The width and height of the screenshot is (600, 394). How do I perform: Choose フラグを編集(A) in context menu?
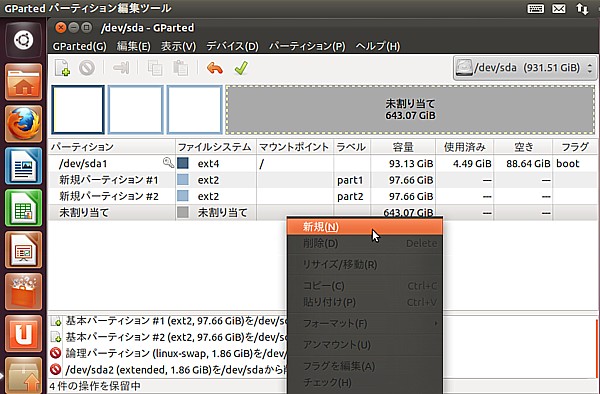pyautogui.click(x=365, y=366)
